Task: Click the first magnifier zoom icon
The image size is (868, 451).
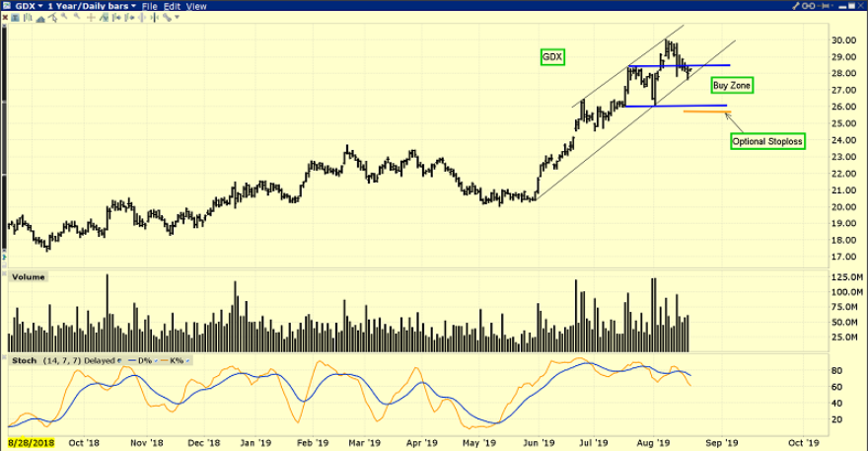Action: 64,16
